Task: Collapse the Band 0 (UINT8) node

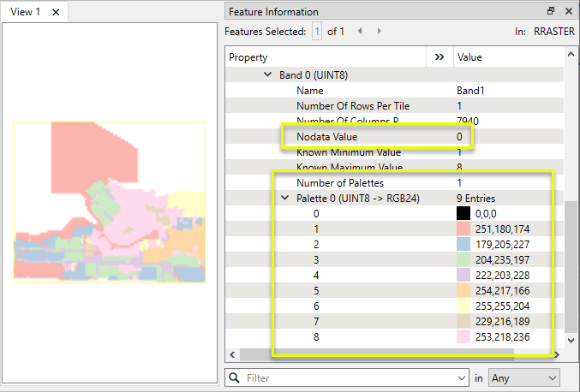Action: click(x=268, y=75)
